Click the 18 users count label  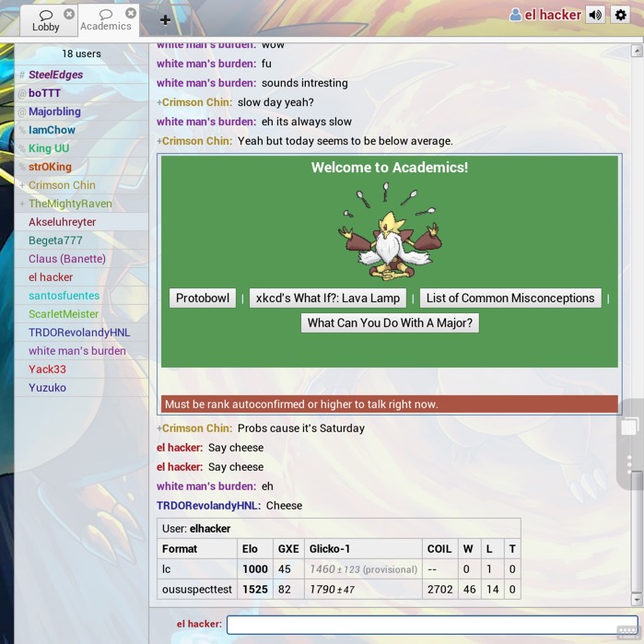click(x=81, y=53)
